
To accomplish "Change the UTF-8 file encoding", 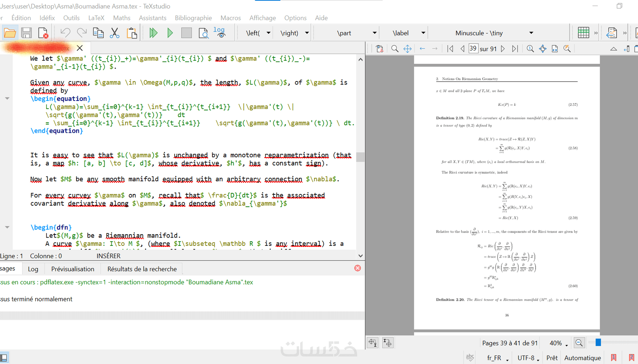I will pos(528,358).
